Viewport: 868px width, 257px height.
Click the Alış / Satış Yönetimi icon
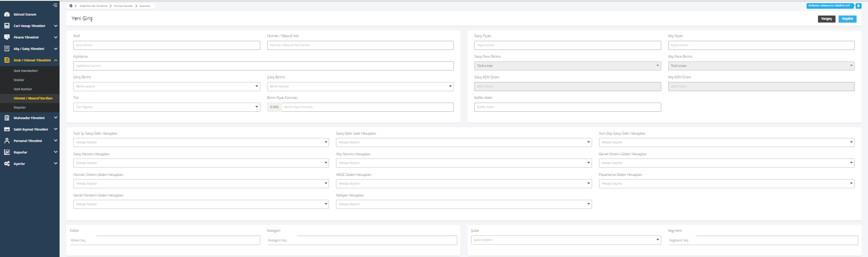tap(7, 49)
